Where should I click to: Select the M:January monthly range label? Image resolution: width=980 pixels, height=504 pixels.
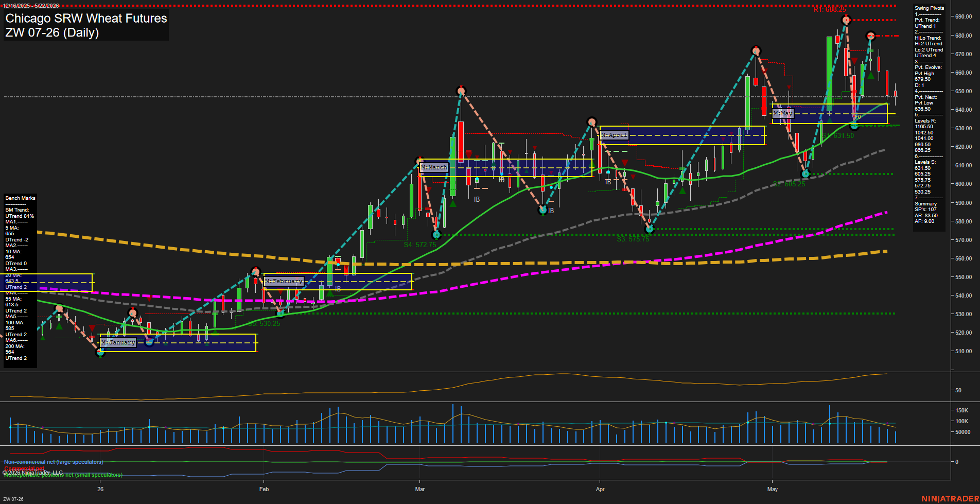[x=118, y=342]
